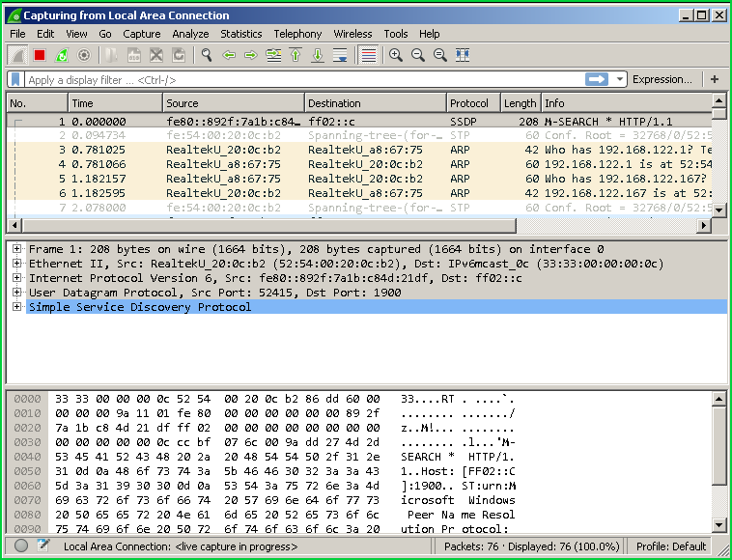The width and height of the screenshot is (732, 560).
Task: Select packet 6 ARP 192.168.122.167 is at
Action: (x=359, y=193)
